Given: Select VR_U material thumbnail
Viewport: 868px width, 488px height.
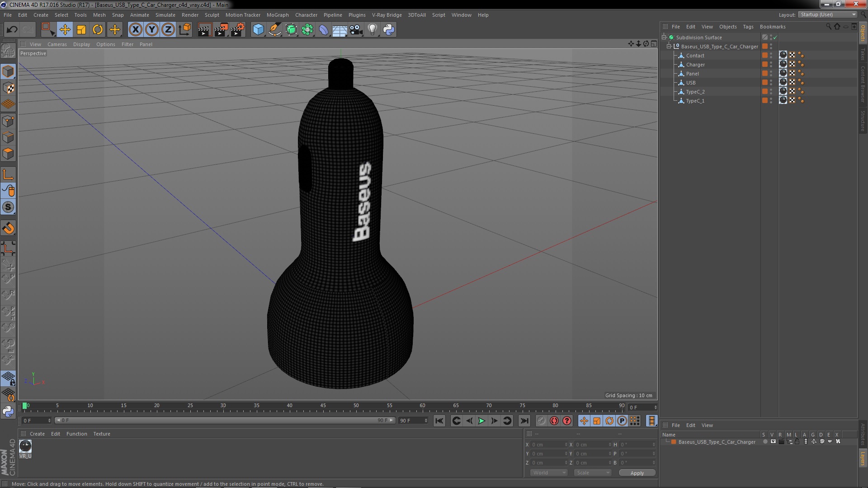Looking at the screenshot, I should click(25, 446).
